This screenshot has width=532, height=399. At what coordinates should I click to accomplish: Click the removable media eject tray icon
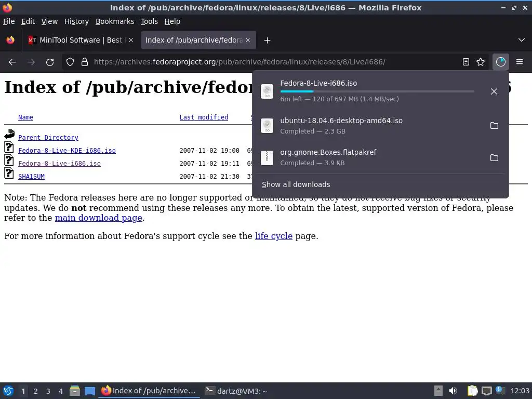point(438,391)
